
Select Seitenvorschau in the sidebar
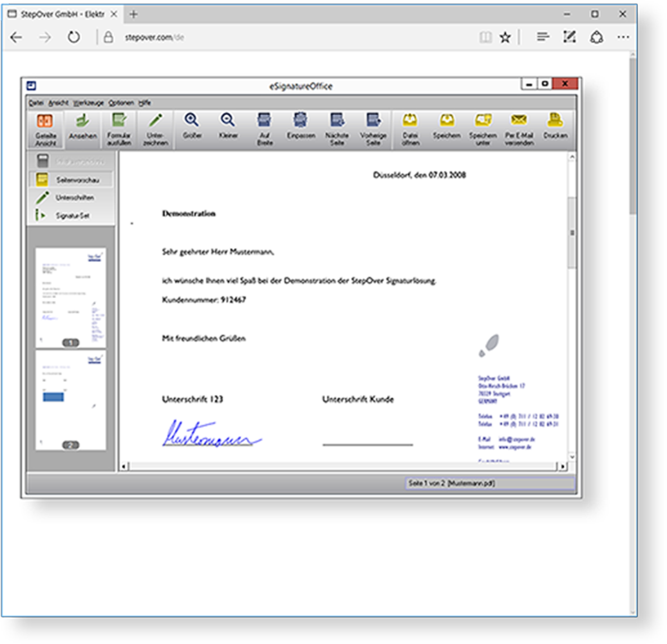tap(71, 180)
